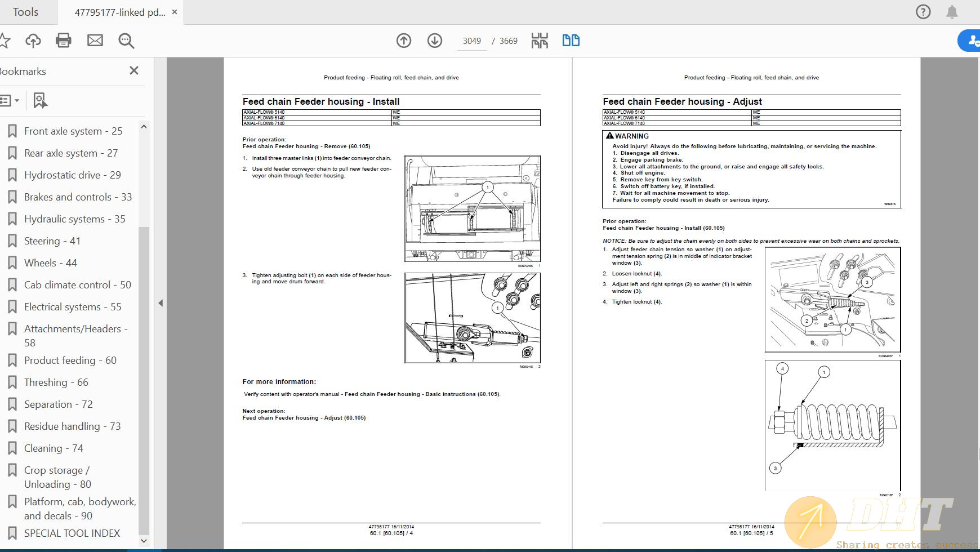Open bookmark options dropdown menu

tap(10, 101)
